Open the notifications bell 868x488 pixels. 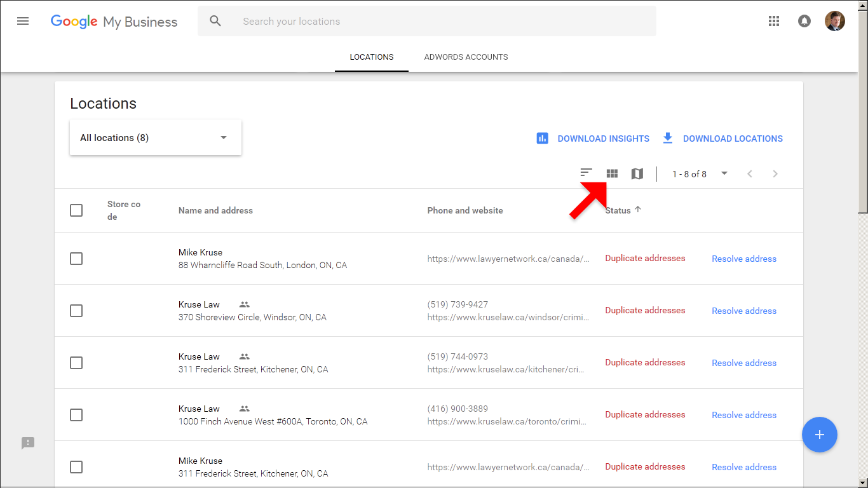(x=804, y=21)
